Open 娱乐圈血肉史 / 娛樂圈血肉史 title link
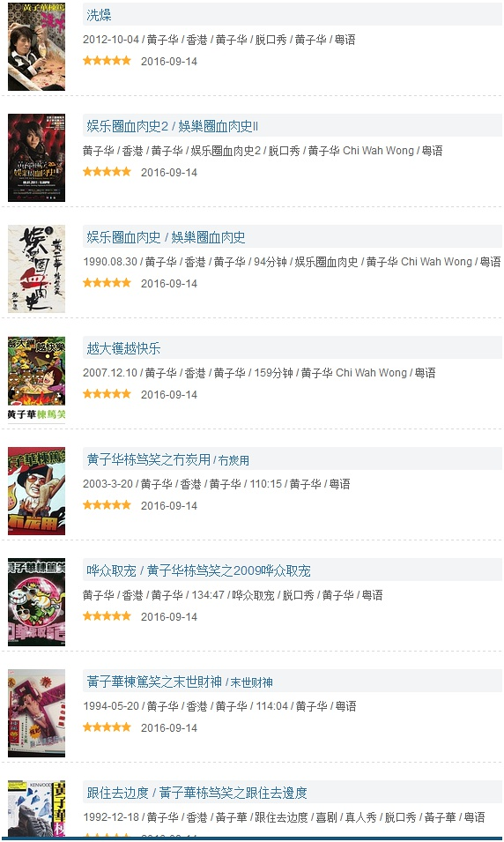Screen dimensions: 504x842 tap(166, 237)
